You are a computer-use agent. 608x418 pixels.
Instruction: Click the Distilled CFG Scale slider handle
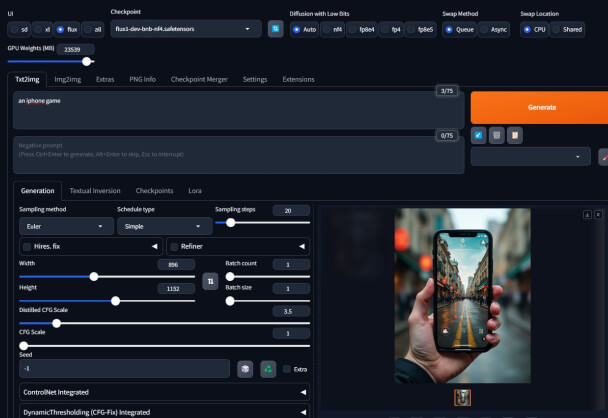tap(56, 323)
